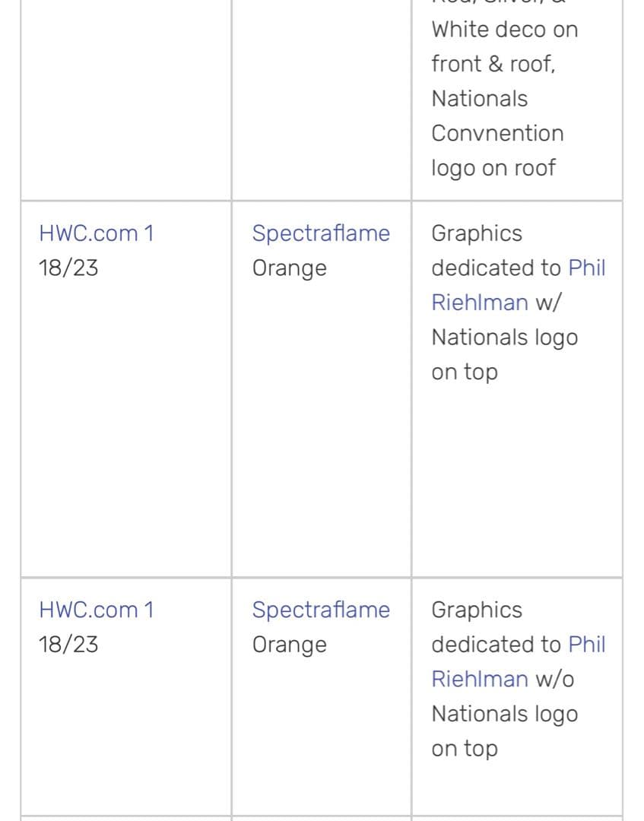The height and width of the screenshot is (821, 644).
Task: Open HWC.com 1 link in the "w/o Nationals logo" row
Action: pyautogui.click(x=97, y=610)
